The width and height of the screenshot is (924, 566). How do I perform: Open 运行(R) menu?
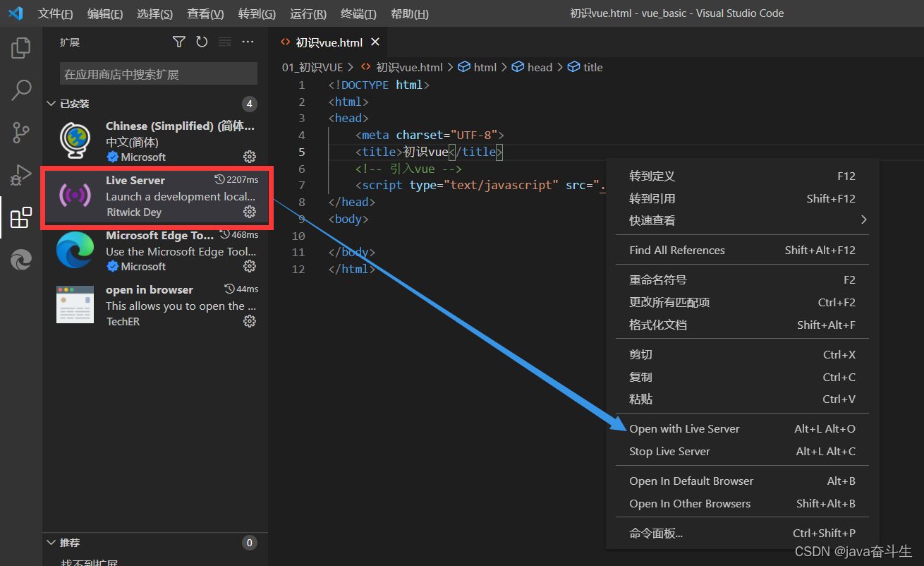308,13
